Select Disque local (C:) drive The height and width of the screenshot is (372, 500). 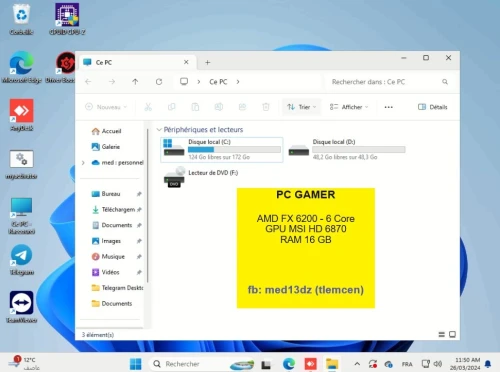click(x=222, y=149)
